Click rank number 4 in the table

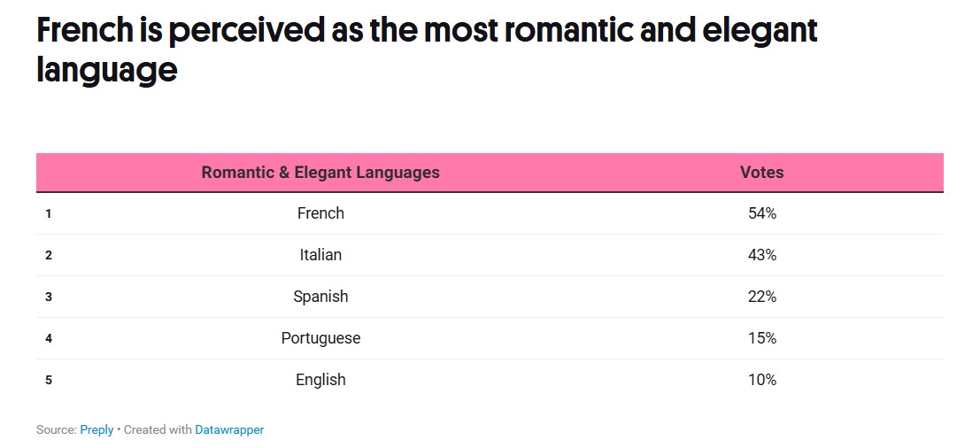pos(49,338)
